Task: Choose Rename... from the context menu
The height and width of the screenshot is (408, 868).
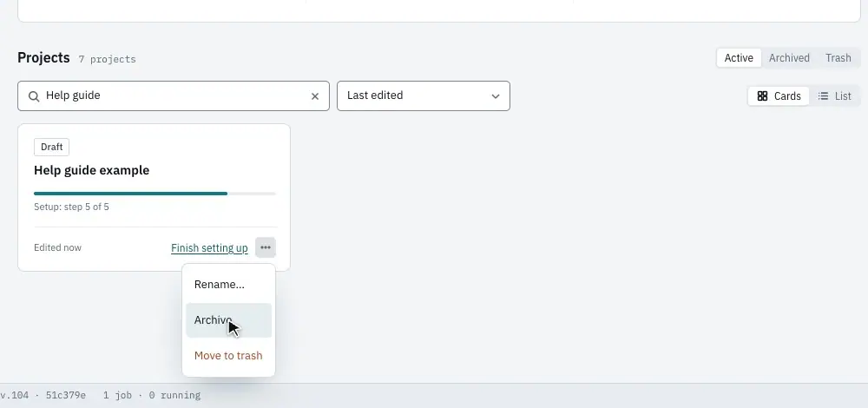Action: coord(228,285)
